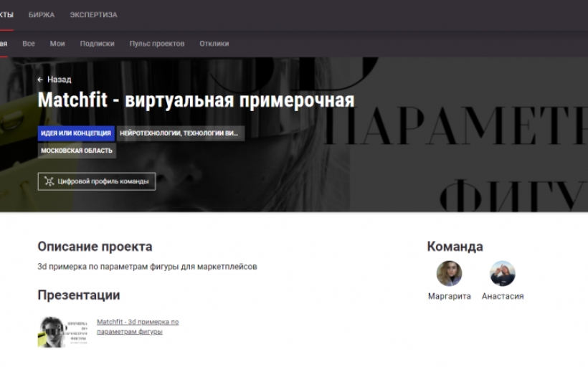Open the Отклики tab
Screen dimensions: 588x367
pos(214,44)
